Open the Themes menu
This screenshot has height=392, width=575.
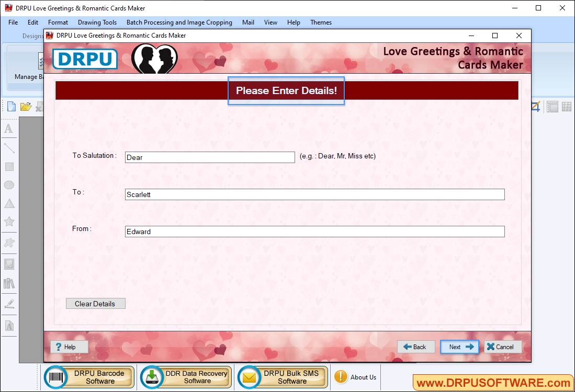pos(321,22)
